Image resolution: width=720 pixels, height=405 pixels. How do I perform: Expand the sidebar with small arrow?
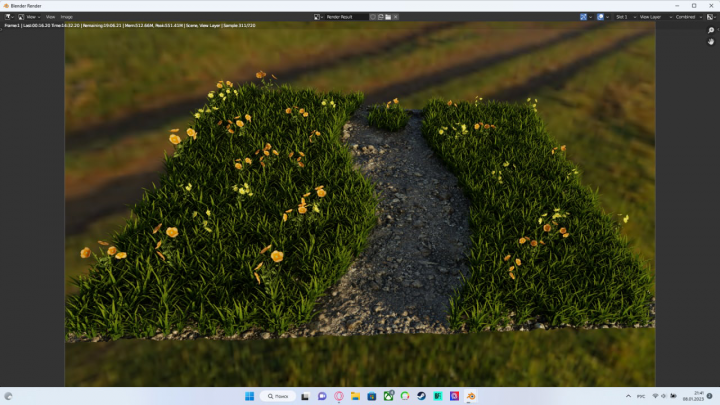[718, 29]
